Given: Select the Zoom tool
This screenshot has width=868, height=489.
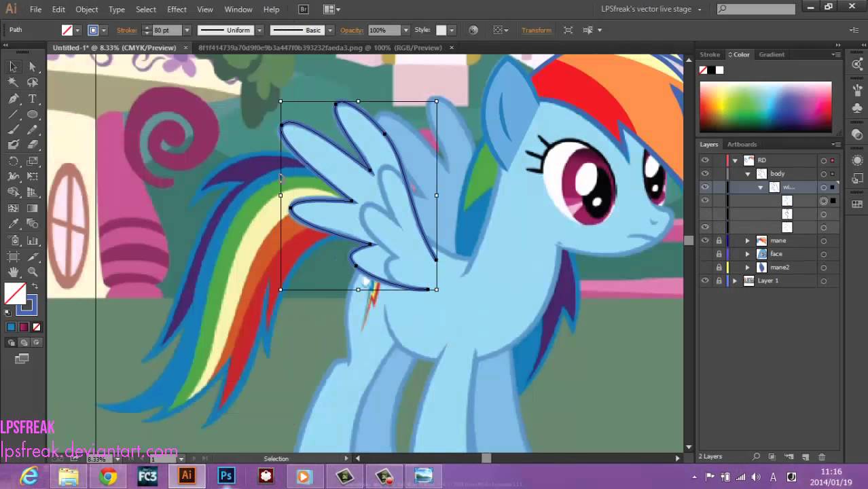Looking at the screenshot, I should coord(33,272).
